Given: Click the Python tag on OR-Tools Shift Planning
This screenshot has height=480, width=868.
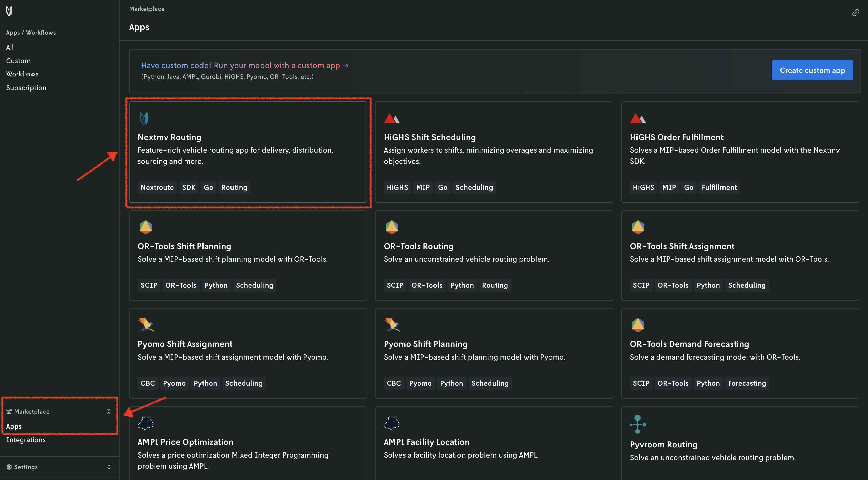Looking at the screenshot, I should [x=216, y=285].
